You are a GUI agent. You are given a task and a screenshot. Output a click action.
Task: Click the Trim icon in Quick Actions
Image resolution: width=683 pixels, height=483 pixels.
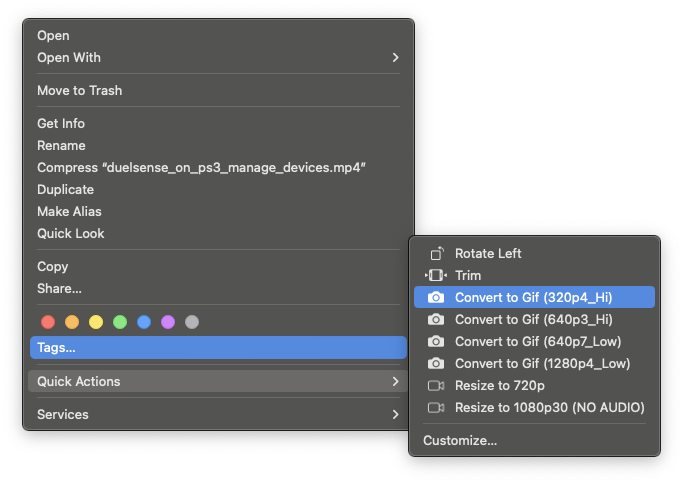[435, 275]
